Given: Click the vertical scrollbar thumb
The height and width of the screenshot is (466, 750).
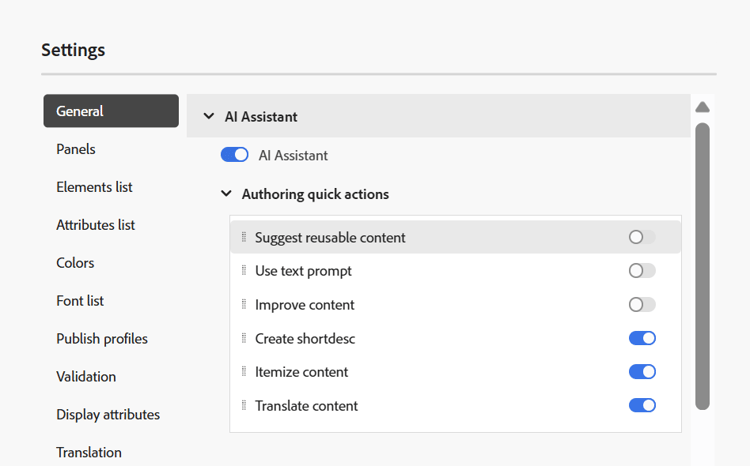Looking at the screenshot, I should click(702, 265).
